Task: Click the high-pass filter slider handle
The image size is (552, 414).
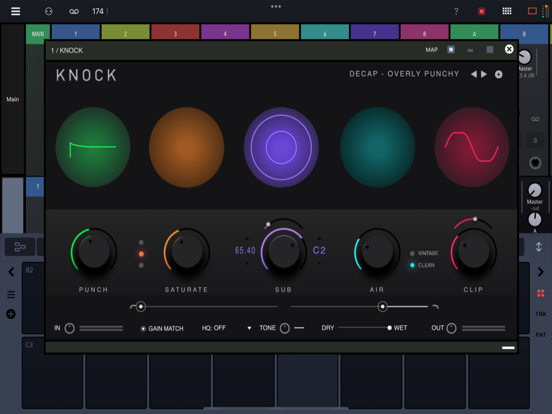Action: [140, 307]
